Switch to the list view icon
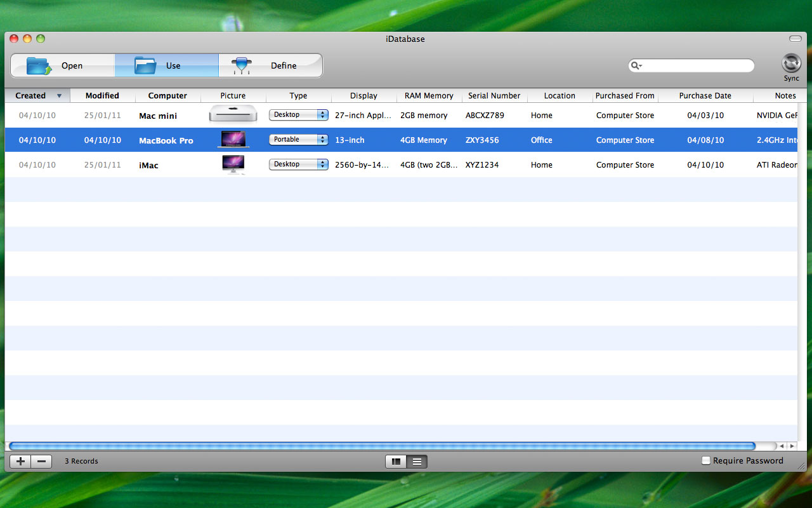Image resolution: width=812 pixels, height=508 pixels. [x=417, y=462]
